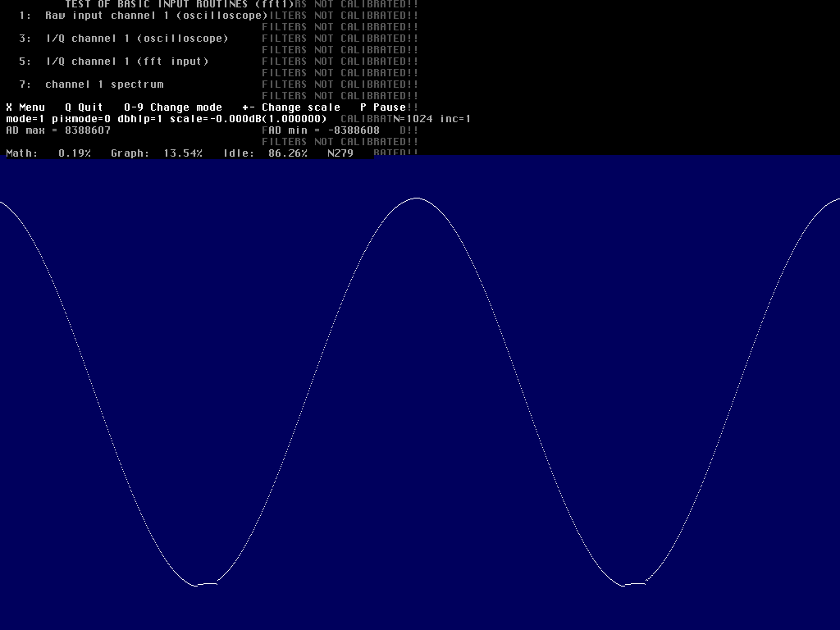Click the 'pixmode=0' status value

(x=81, y=119)
